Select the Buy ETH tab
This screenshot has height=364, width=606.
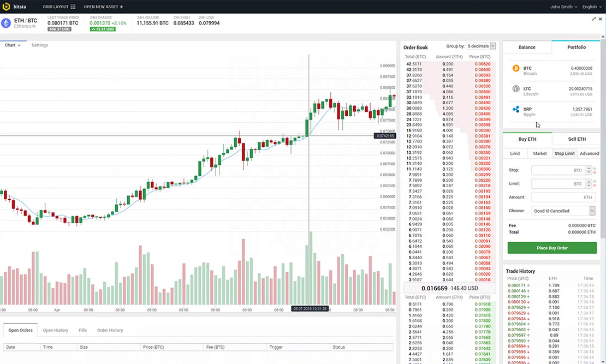coord(527,139)
